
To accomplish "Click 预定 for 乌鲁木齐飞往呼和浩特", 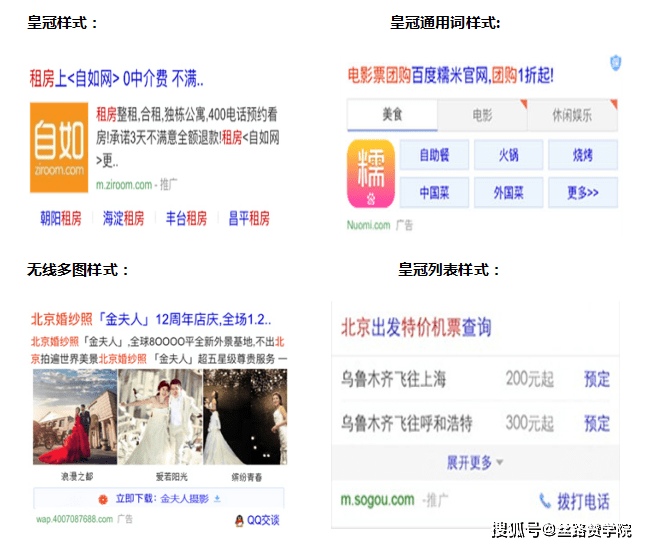I will point(597,423).
